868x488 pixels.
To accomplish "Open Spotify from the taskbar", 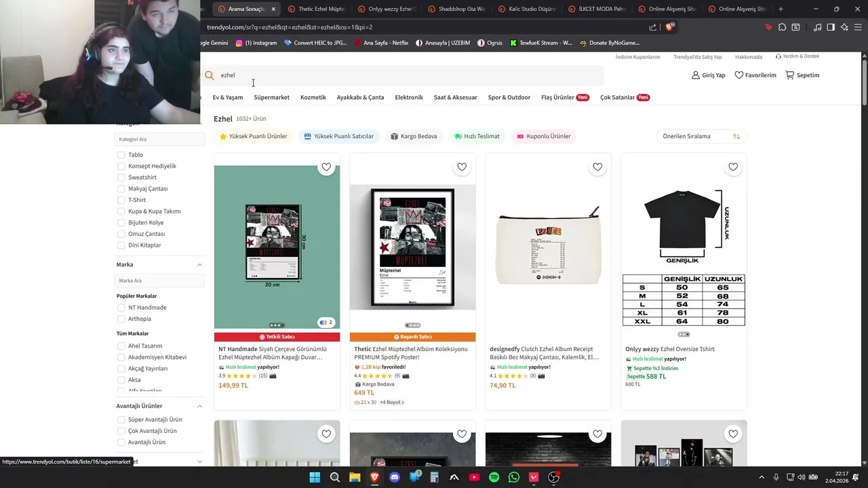I will [494, 477].
